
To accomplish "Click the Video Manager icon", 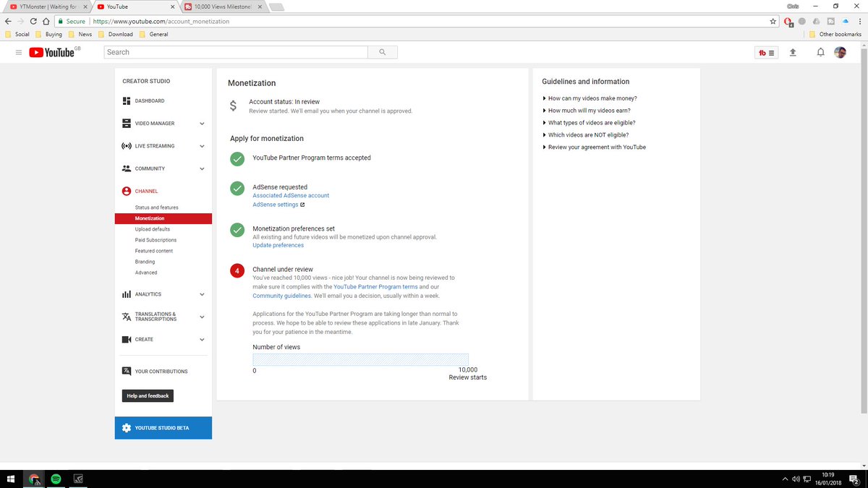I will click(127, 124).
